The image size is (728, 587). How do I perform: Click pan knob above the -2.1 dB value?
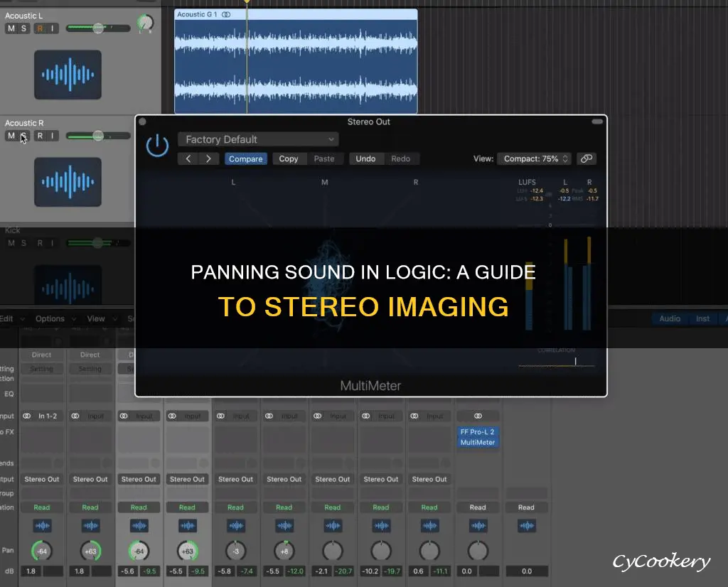click(x=333, y=551)
